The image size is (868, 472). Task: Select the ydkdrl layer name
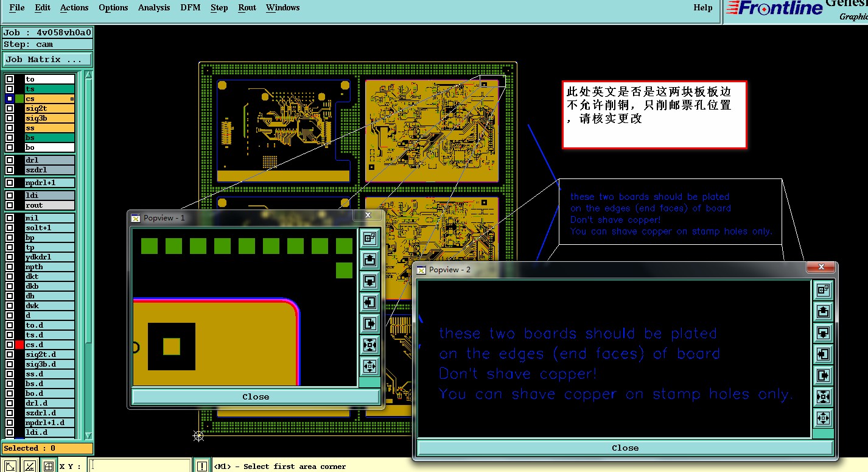(x=49, y=257)
